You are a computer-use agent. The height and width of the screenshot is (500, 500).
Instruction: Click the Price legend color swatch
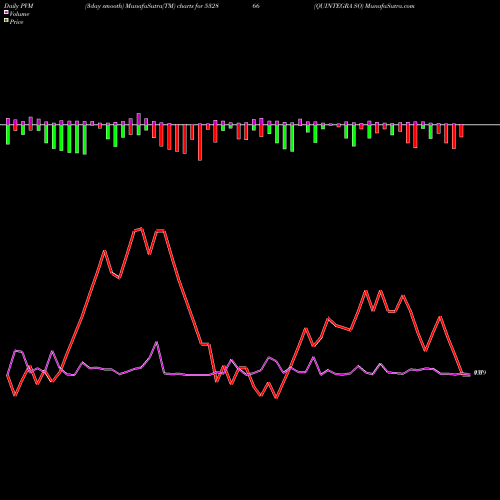6,21
